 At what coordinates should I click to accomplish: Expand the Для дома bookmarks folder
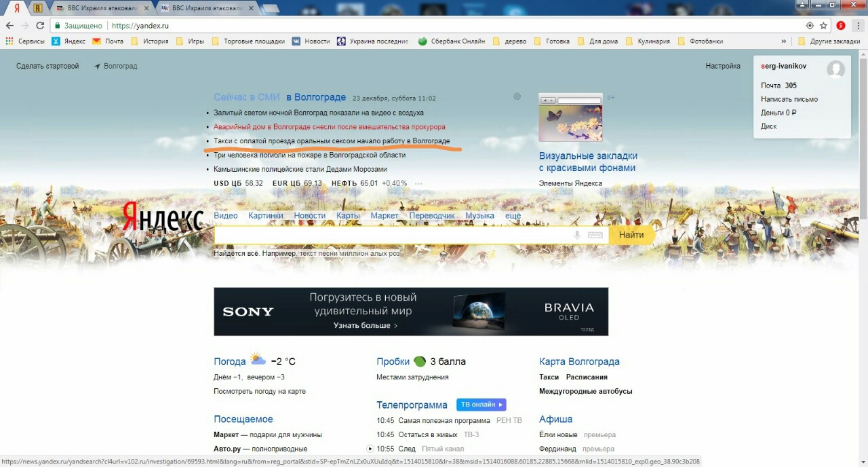click(597, 41)
